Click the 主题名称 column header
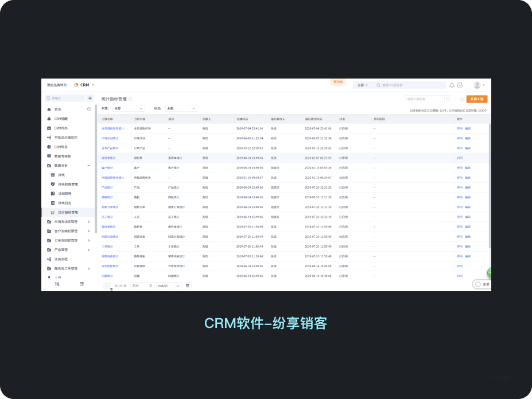 point(107,119)
